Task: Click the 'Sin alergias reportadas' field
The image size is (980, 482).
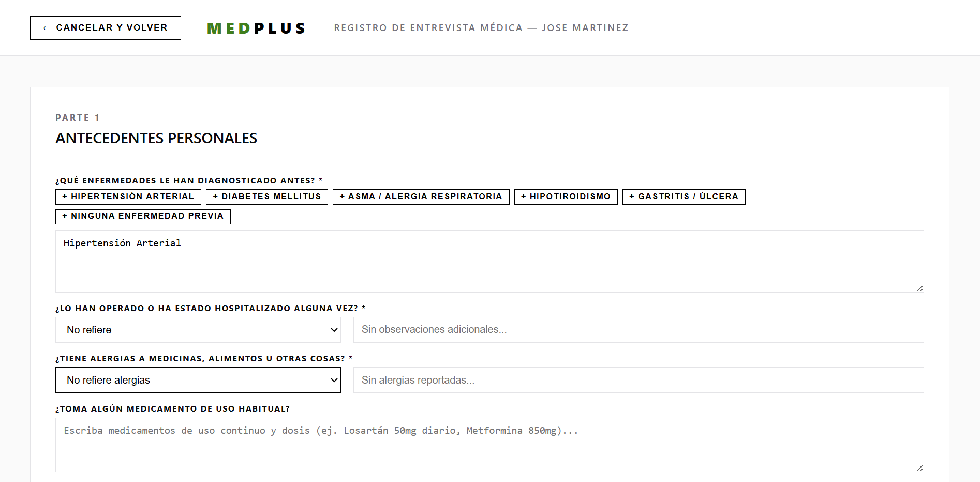Action: [x=639, y=380]
